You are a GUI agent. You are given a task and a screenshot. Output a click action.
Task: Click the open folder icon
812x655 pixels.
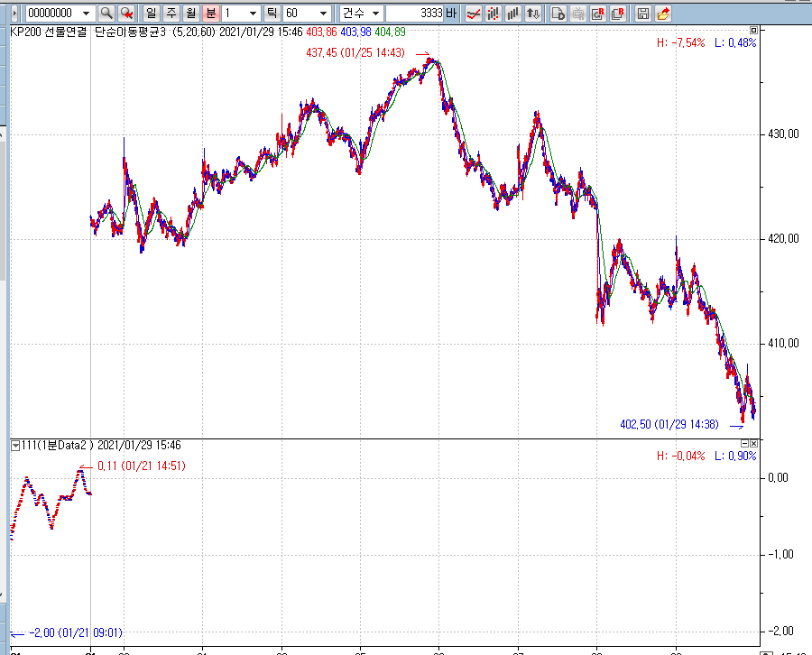[663, 14]
